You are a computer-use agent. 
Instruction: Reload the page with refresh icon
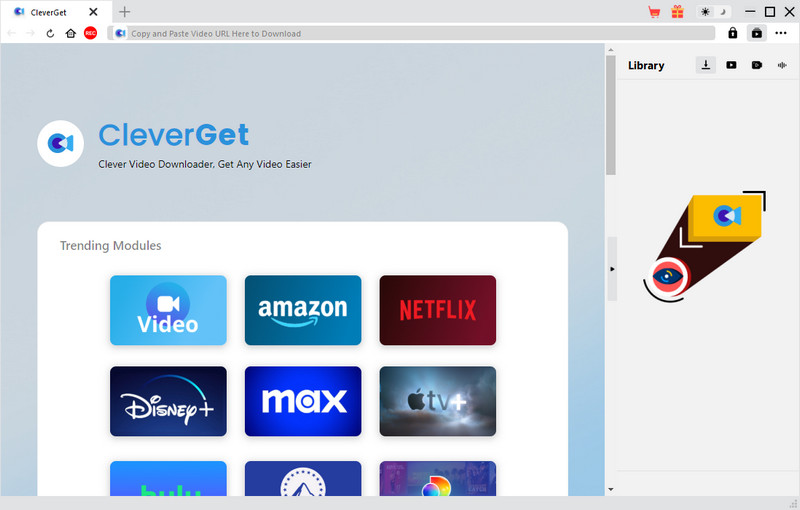(50, 33)
